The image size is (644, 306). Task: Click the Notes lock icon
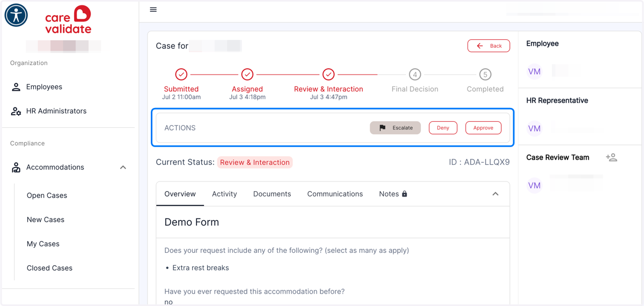[405, 194]
